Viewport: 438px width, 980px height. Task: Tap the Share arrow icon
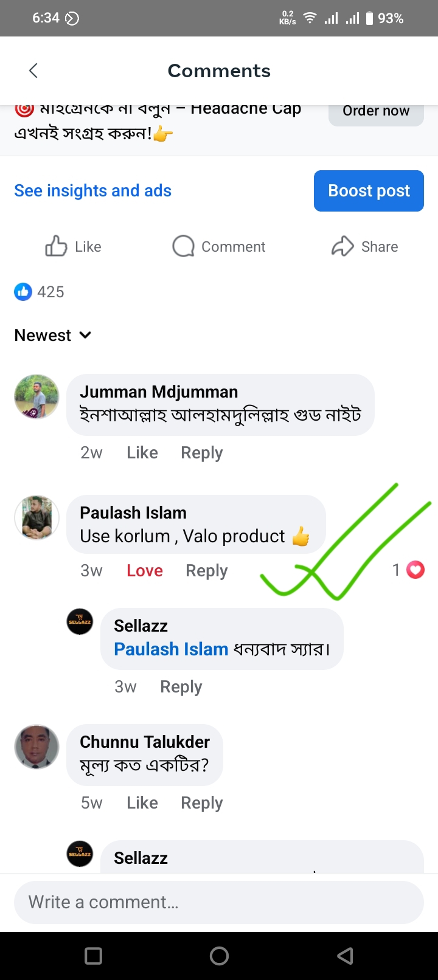[x=344, y=246]
